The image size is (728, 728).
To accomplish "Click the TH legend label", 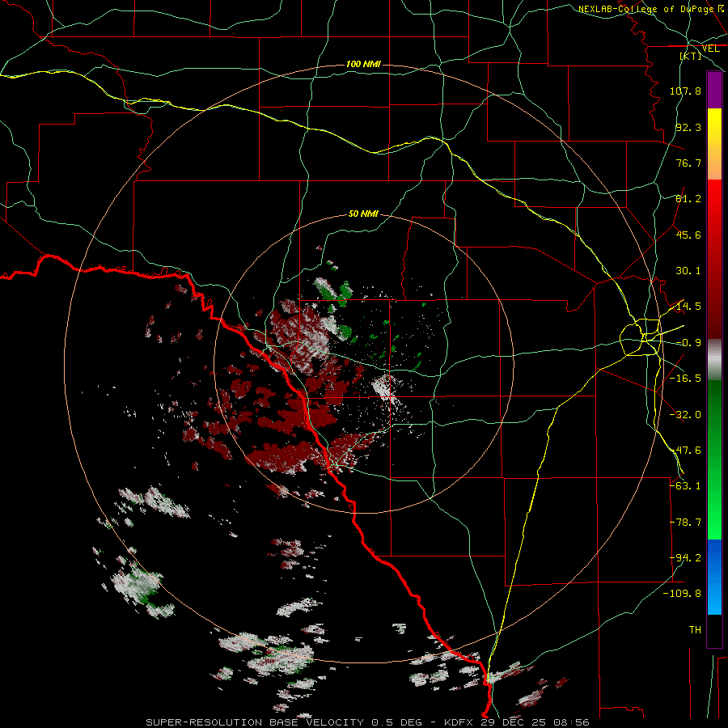I will pyautogui.click(x=695, y=630).
